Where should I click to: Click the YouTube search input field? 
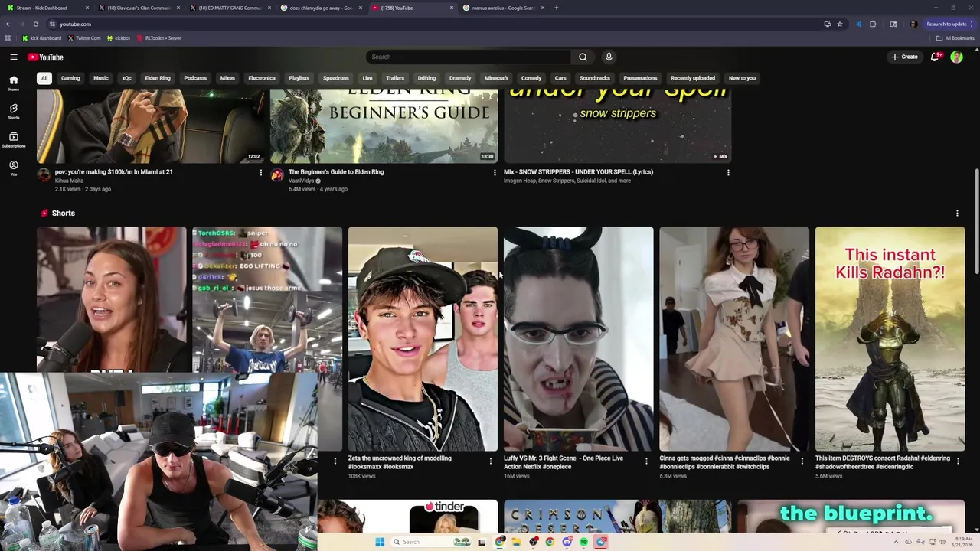(469, 57)
